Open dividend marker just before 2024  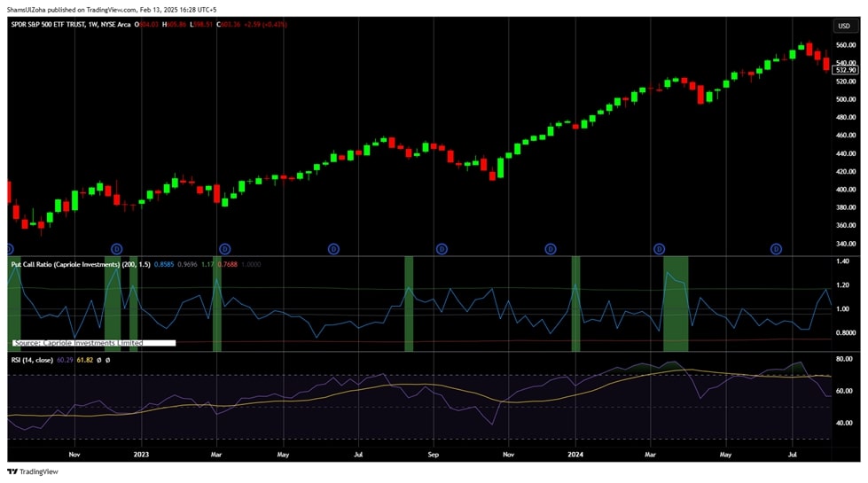pyautogui.click(x=551, y=249)
